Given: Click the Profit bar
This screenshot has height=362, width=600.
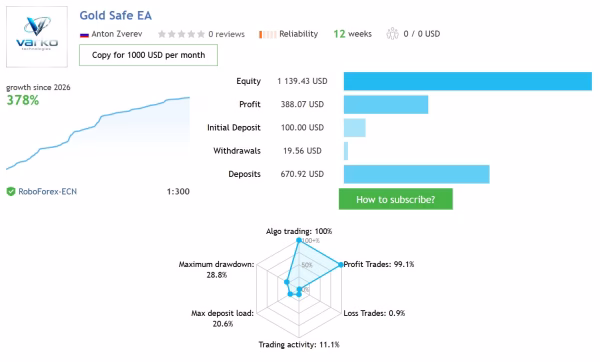Looking at the screenshot, I should click(386, 104).
